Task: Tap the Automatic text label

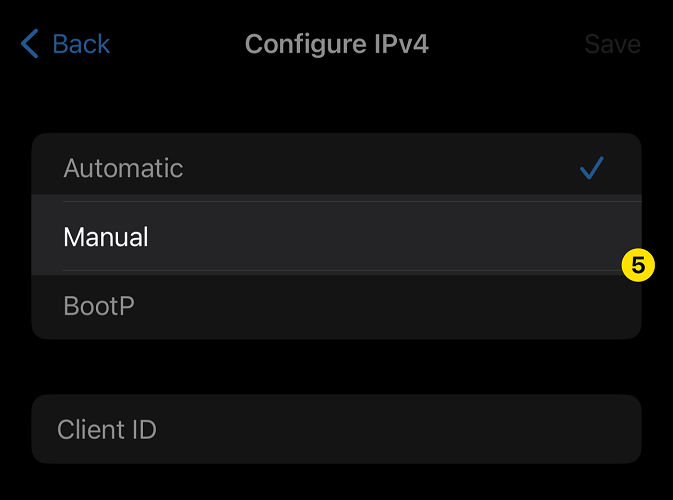Action: click(x=123, y=168)
